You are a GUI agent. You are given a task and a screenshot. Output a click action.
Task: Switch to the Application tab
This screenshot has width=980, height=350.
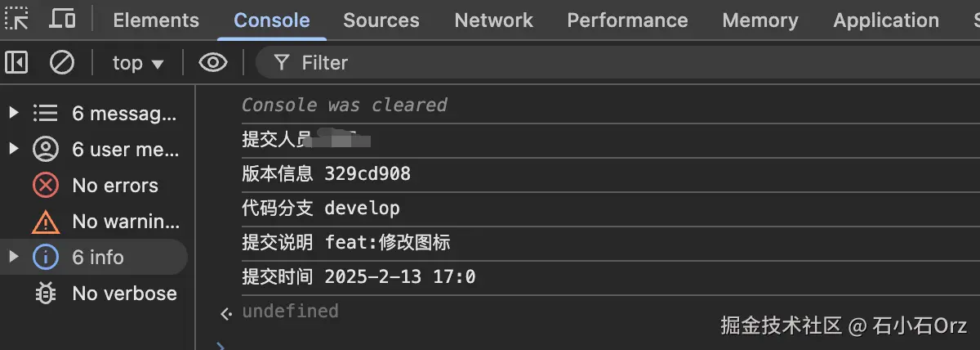coord(886,20)
